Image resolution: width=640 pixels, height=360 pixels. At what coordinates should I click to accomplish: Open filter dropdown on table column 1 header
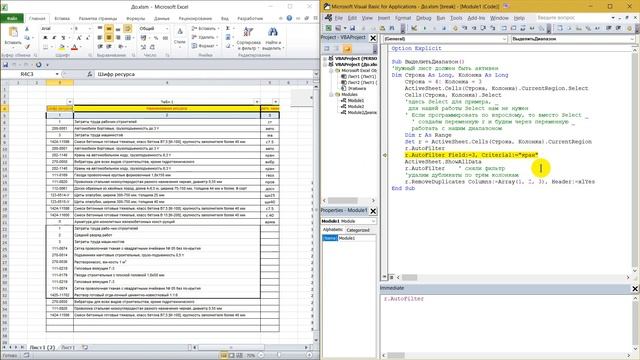click(69, 102)
